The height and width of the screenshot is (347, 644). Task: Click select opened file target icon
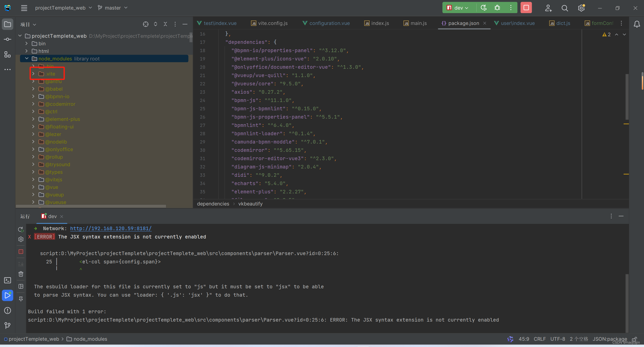tap(145, 24)
